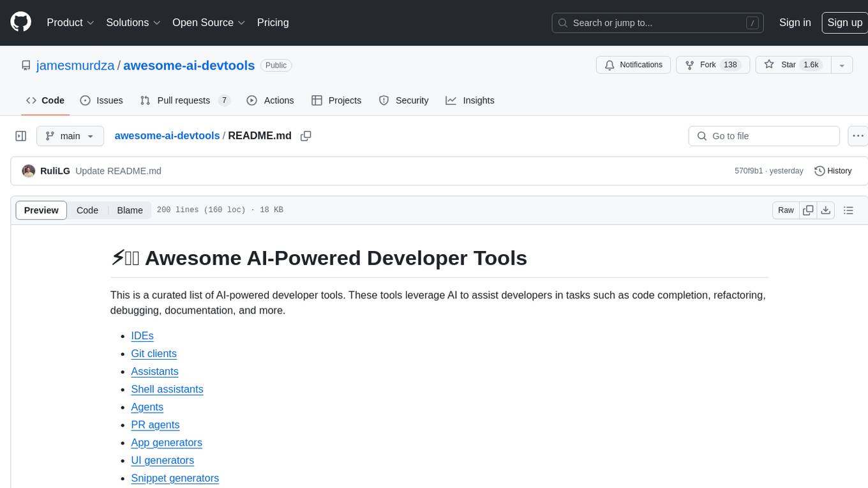Click the pull requests count badge 7
868x488 pixels.
pos(223,100)
